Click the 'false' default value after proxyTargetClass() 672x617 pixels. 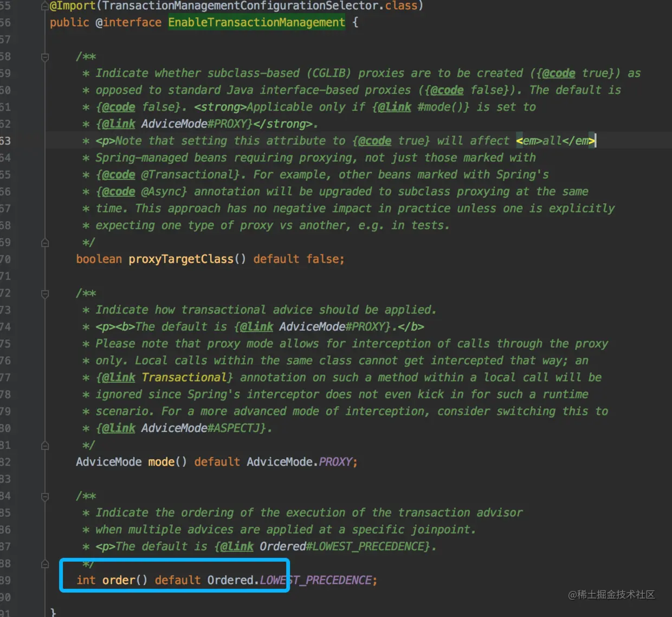[322, 259]
